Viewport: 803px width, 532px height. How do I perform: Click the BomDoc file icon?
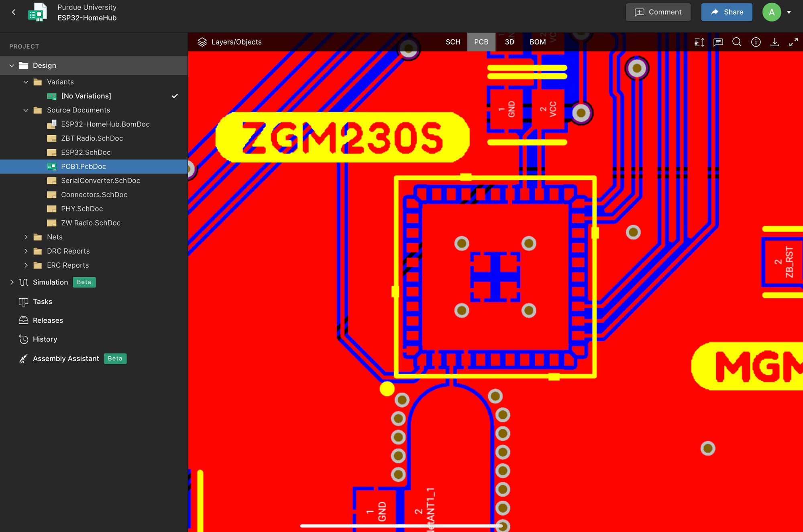[x=52, y=124]
